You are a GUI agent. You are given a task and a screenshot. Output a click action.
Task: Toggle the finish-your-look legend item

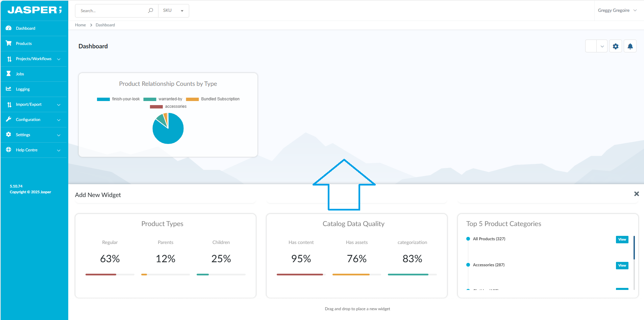118,99
